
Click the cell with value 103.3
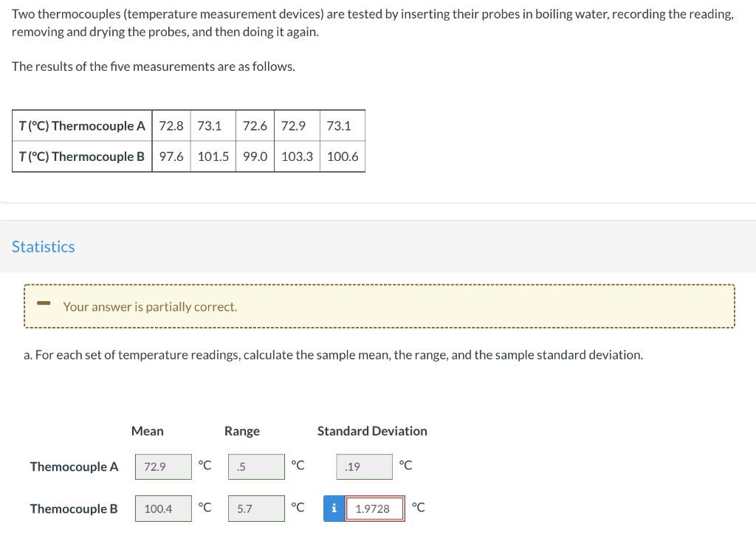tap(297, 156)
